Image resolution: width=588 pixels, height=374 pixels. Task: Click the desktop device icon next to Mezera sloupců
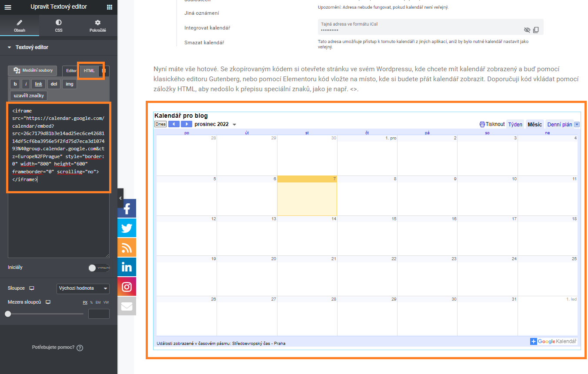coord(48,302)
